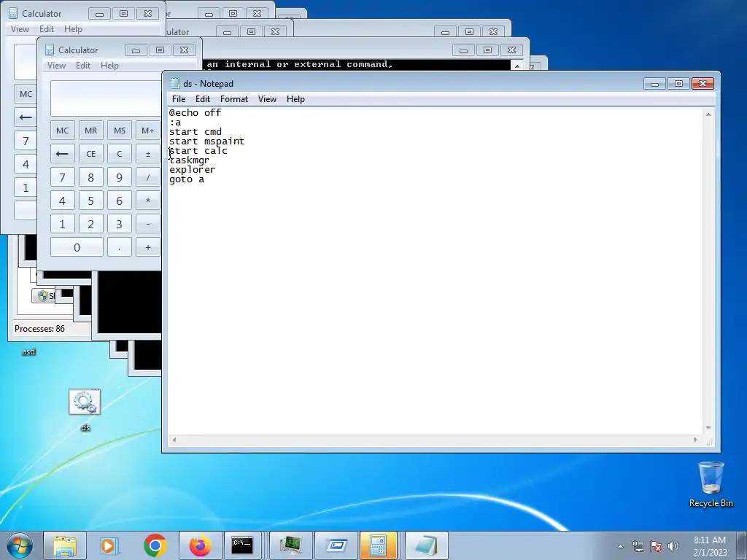The image size is (747, 560).
Task: Open View menu in front Calculator
Action: click(56, 66)
